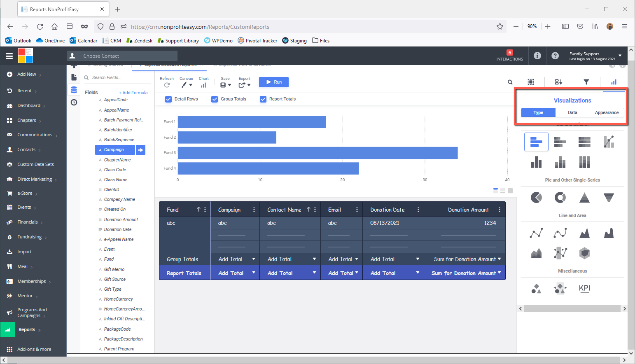Viewport: 635px width, 364px height.
Task: Select the horizontal bar chart type
Action: (536, 142)
